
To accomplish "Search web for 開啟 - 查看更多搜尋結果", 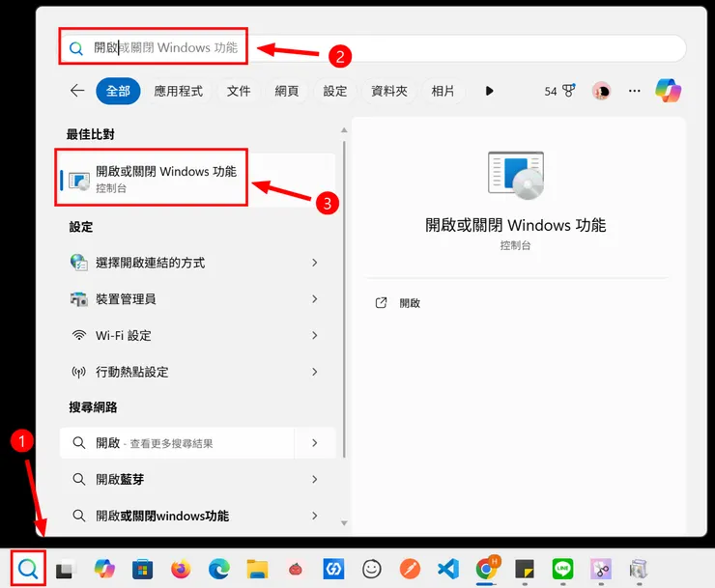I will point(177,443).
